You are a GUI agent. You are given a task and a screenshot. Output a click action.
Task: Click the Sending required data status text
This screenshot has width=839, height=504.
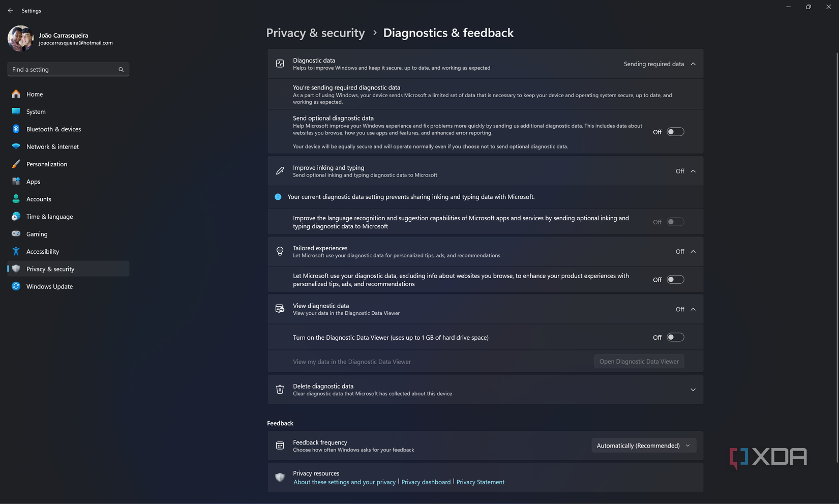654,64
